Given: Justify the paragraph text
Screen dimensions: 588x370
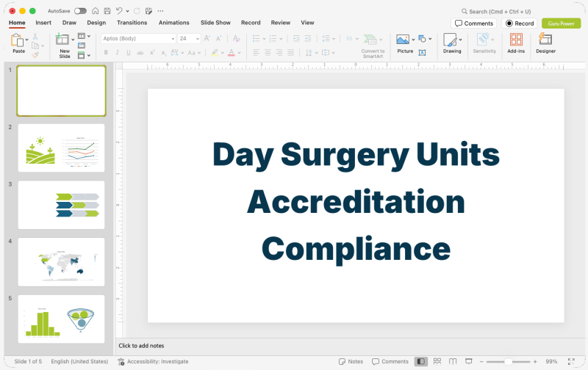Looking at the screenshot, I should [290, 52].
